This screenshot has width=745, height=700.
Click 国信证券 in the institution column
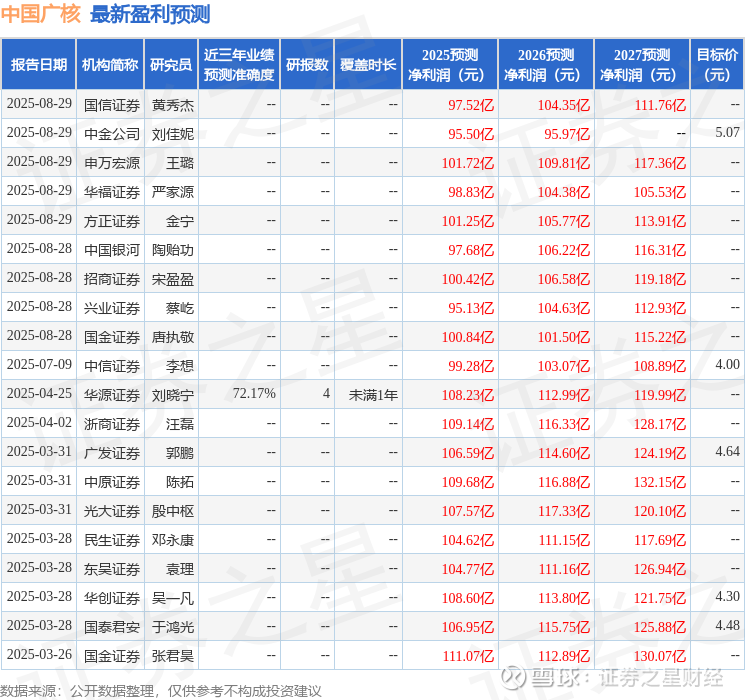(x=112, y=105)
